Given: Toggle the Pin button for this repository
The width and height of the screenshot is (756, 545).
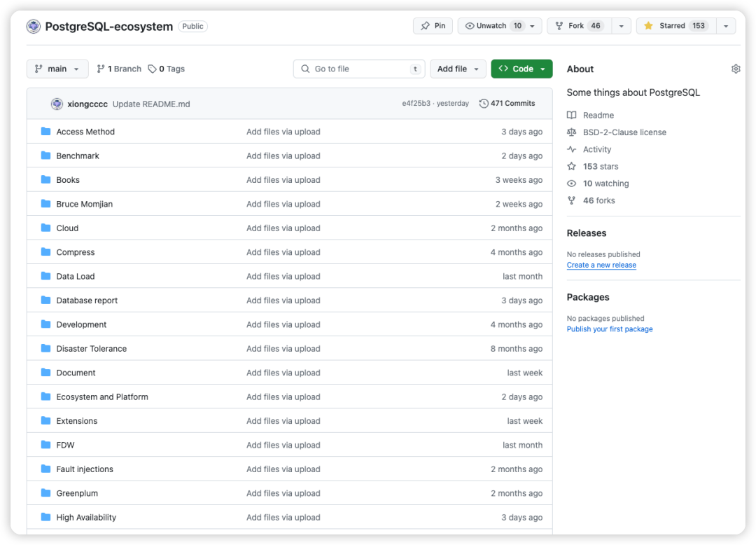Looking at the screenshot, I should 433,25.
